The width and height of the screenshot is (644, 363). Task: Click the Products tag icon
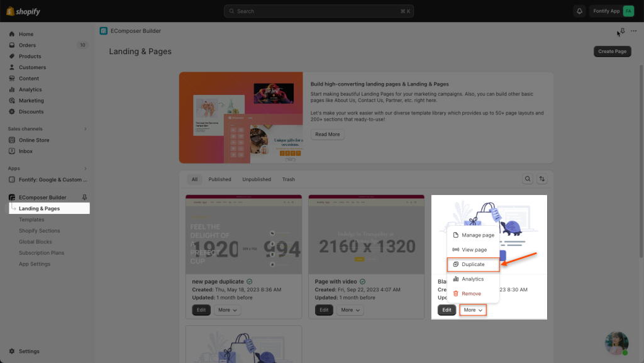pyautogui.click(x=12, y=56)
